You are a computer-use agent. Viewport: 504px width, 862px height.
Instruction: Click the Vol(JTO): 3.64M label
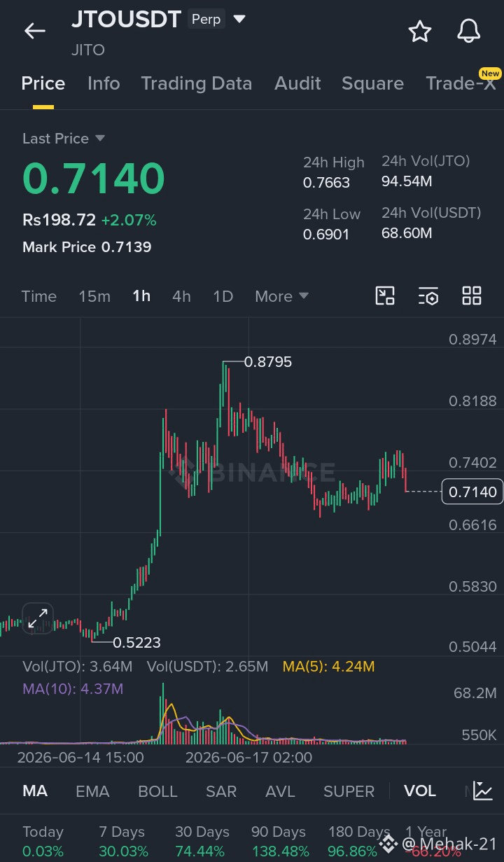[x=78, y=666]
